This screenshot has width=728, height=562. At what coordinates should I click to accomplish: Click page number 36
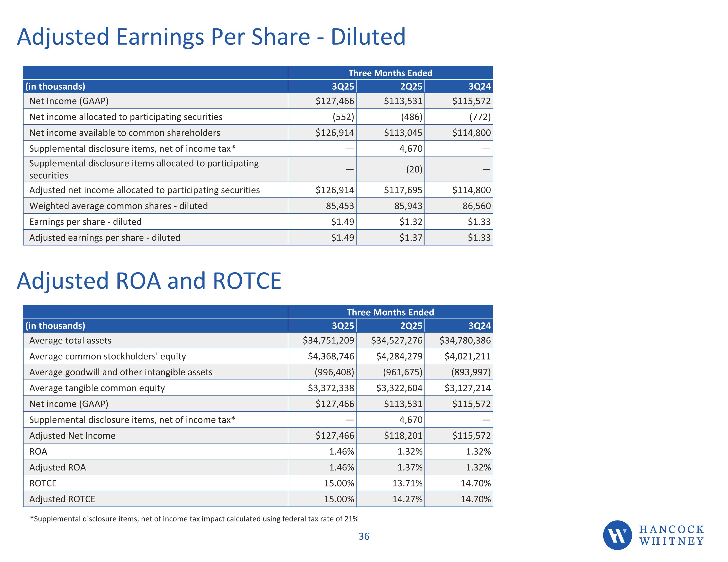coord(364,536)
